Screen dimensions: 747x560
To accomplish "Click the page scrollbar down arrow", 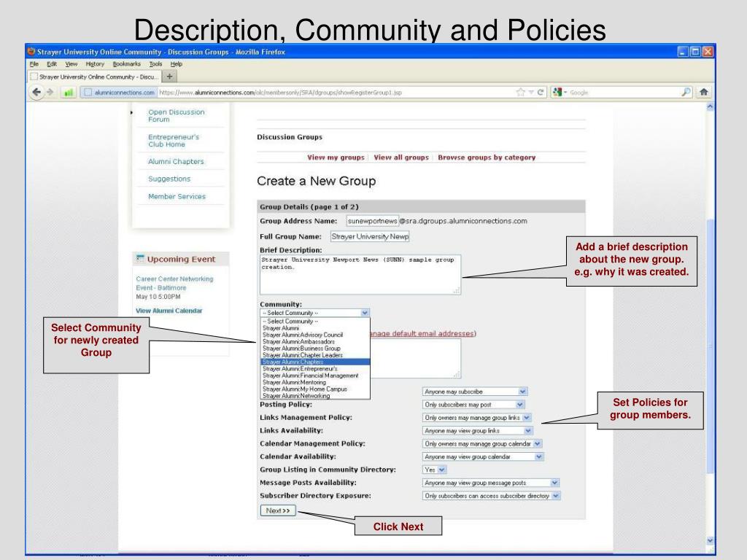I will 710,540.
